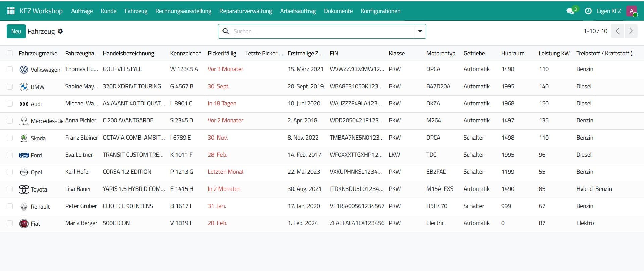
Task: Select the Renault row checkbox
Action: [10, 206]
